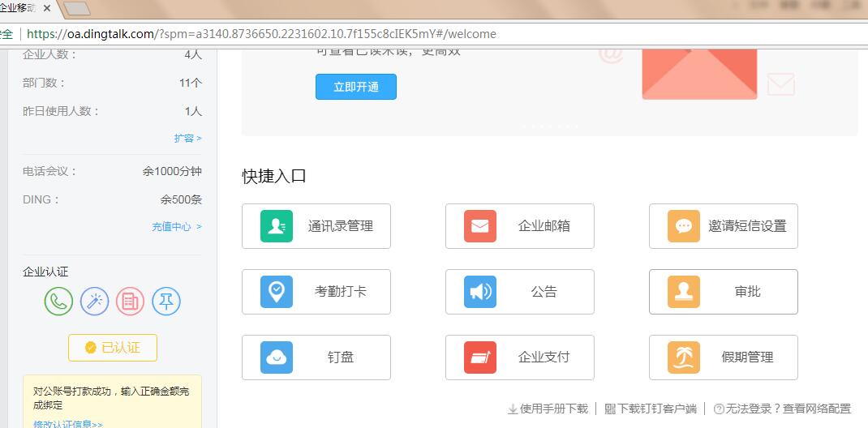The height and width of the screenshot is (428, 868).
Task: Click the browser address bar URL
Action: [x=262, y=34]
